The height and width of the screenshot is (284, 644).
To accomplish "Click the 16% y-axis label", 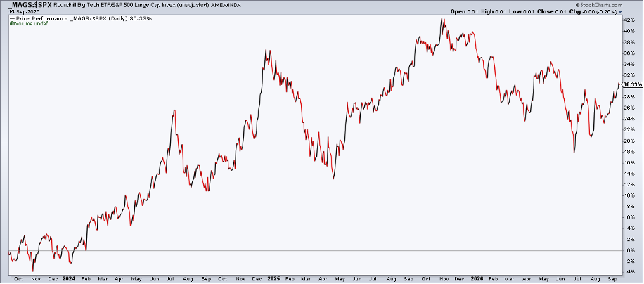I will (x=630, y=162).
